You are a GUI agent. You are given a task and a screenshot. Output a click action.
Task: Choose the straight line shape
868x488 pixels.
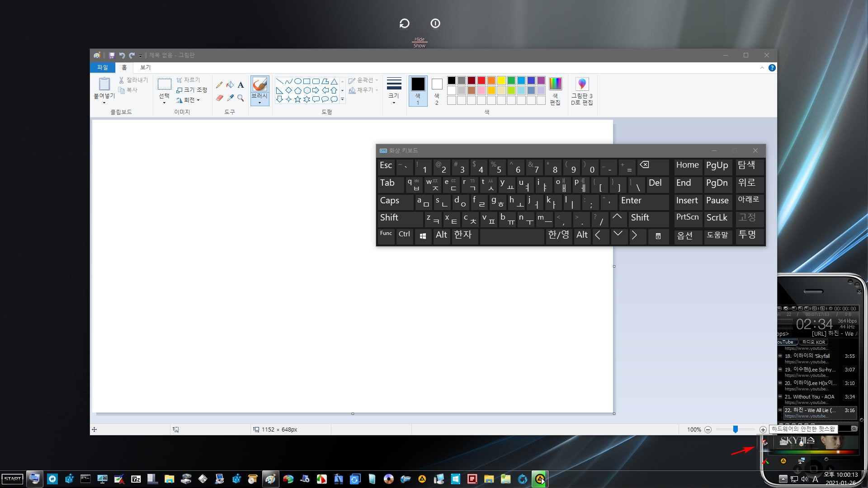pyautogui.click(x=279, y=81)
